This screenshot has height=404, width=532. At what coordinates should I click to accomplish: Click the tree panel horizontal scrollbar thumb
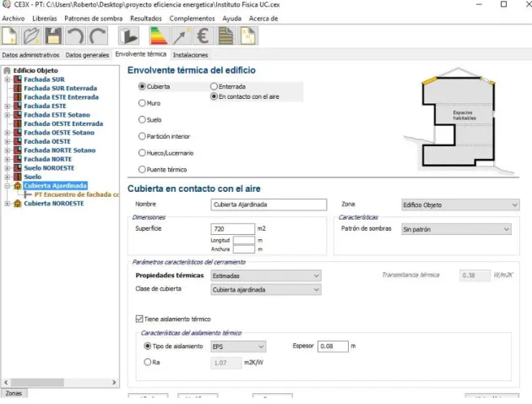tap(37, 382)
